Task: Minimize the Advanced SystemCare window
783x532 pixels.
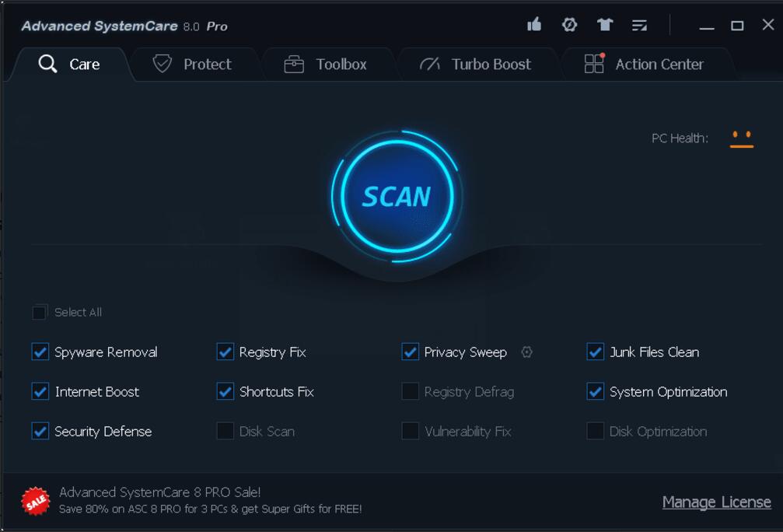Action: (706, 26)
